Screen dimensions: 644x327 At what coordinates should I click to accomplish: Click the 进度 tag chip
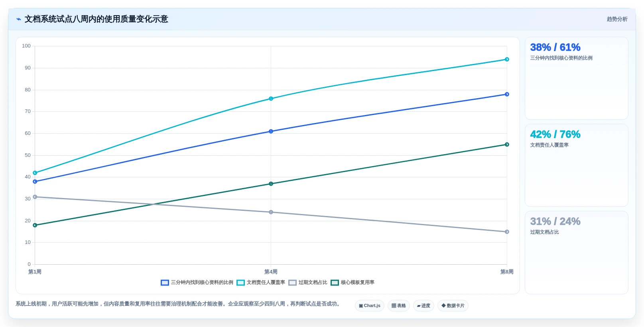pyautogui.click(x=423, y=305)
